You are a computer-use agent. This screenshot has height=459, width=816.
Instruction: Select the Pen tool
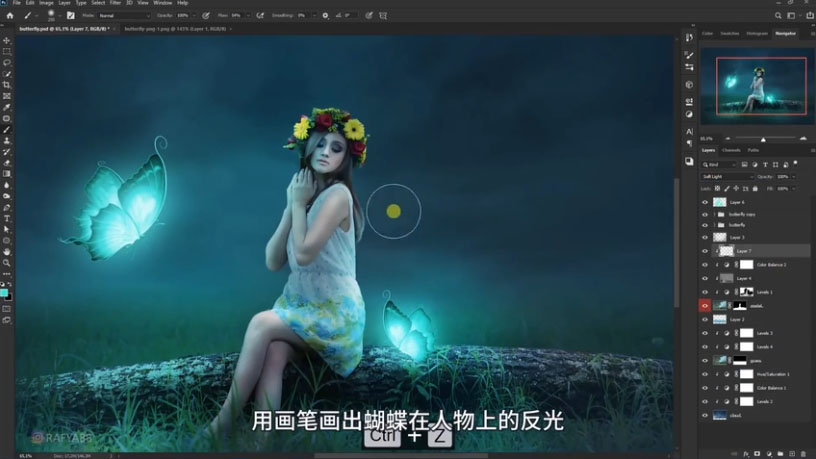pyautogui.click(x=7, y=207)
